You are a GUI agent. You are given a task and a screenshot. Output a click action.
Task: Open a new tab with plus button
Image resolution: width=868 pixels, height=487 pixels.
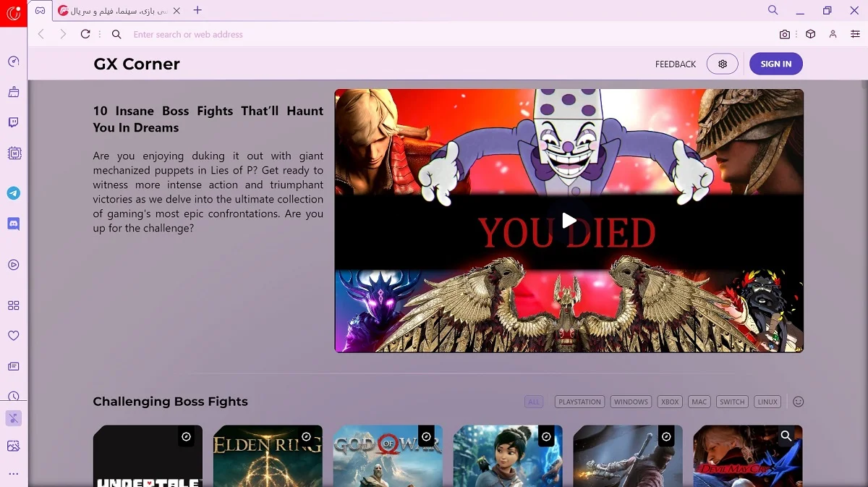197,10
